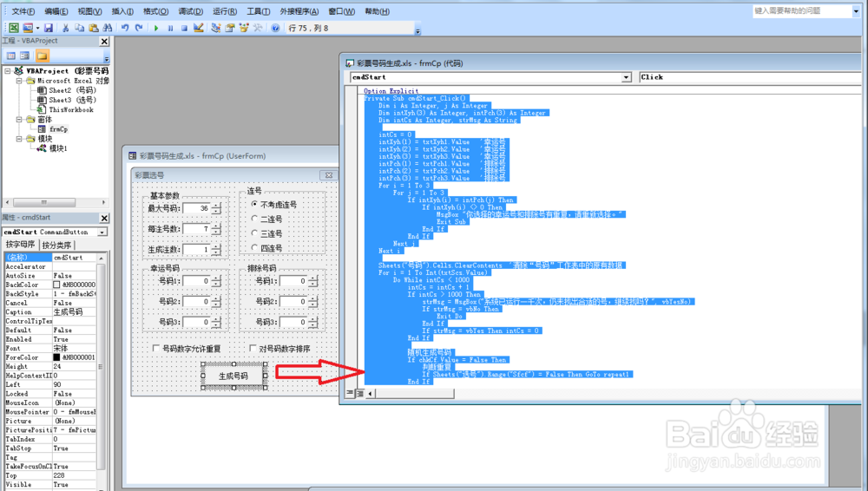Image resolution: width=868 pixels, height=491 pixels.
Task: Click the Cut scissors icon
Action: coord(65,28)
